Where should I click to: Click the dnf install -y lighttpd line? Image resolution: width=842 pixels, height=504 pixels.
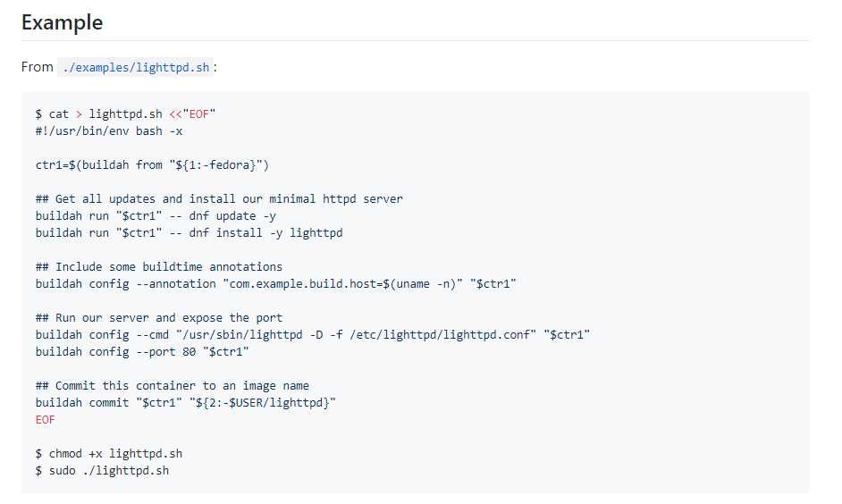pyautogui.click(x=189, y=233)
